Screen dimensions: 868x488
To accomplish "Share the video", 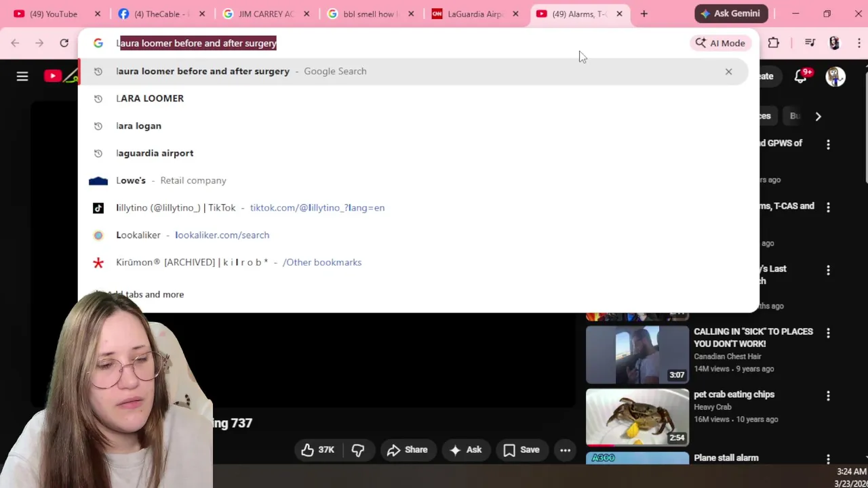I will (x=407, y=450).
